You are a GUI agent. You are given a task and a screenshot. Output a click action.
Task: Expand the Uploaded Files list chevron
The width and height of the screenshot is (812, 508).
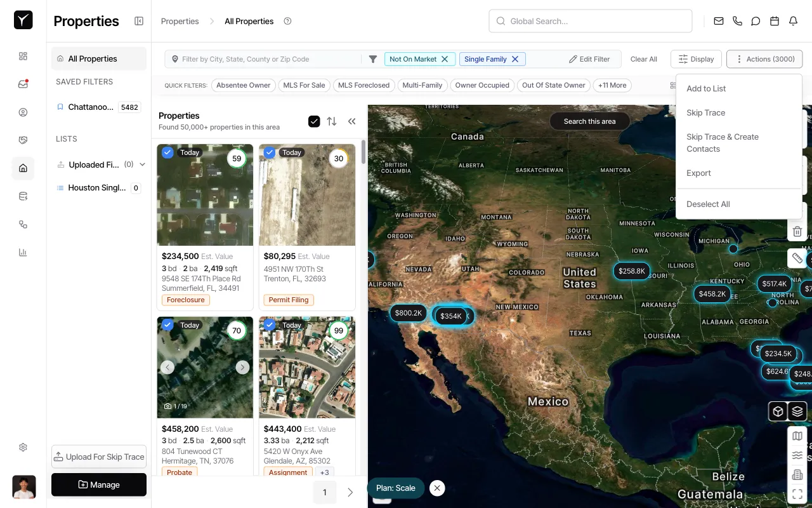point(142,164)
